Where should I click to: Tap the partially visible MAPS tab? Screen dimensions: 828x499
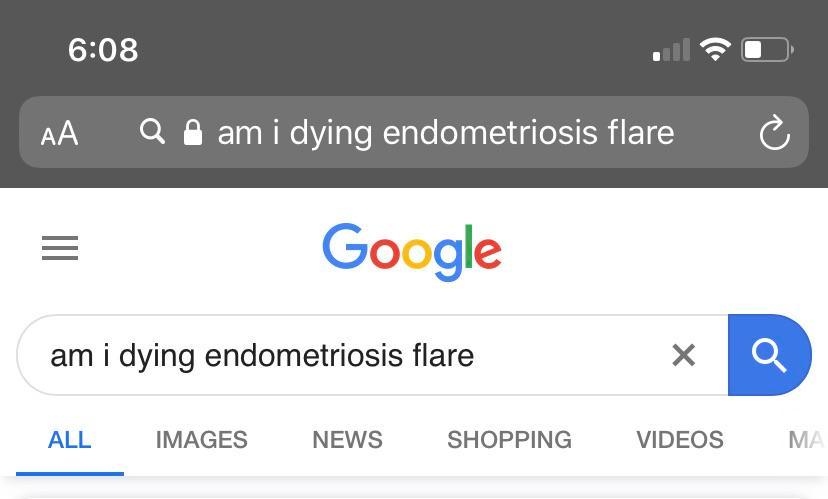tap(805, 440)
